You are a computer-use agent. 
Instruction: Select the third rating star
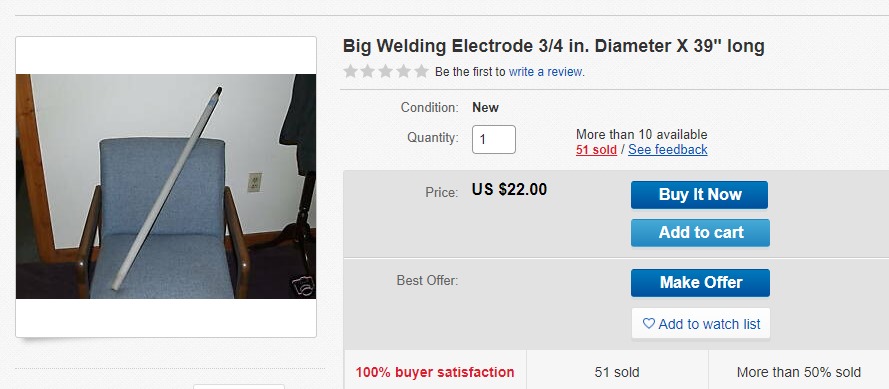[386, 71]
